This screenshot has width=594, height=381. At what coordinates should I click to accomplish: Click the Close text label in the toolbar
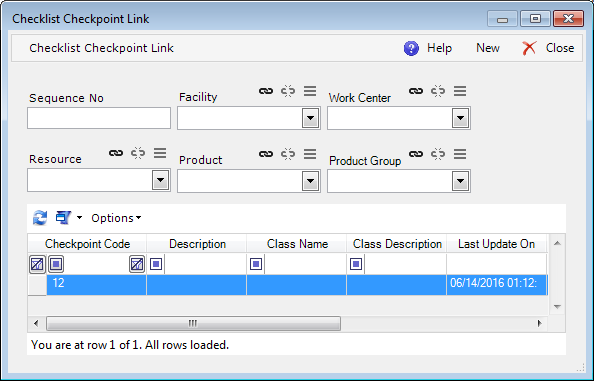pos(560,48)
